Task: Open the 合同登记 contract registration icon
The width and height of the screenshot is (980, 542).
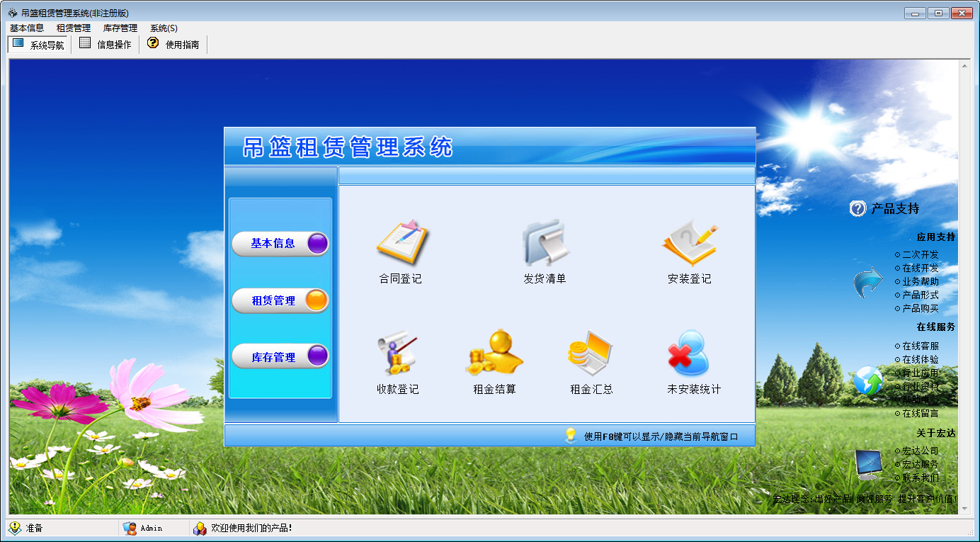Action: tap(401, 244)
